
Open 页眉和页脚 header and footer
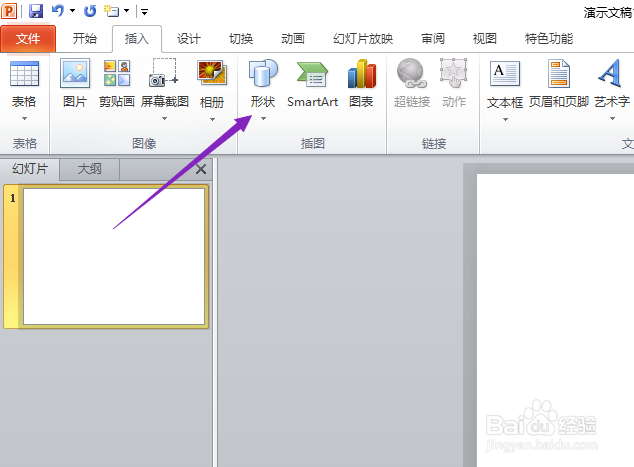click(x=559, y=84)
